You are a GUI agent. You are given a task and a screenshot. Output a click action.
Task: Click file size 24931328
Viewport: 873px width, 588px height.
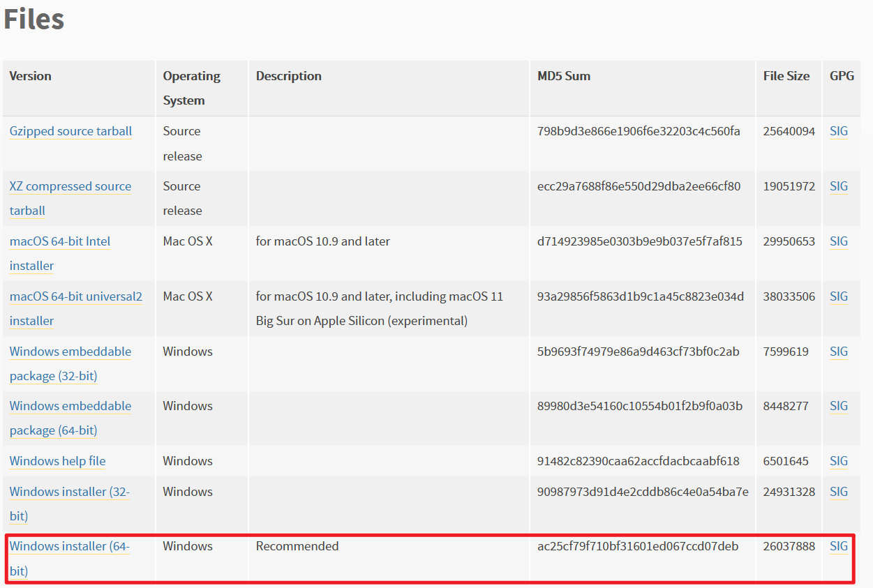tap(789, 492)
